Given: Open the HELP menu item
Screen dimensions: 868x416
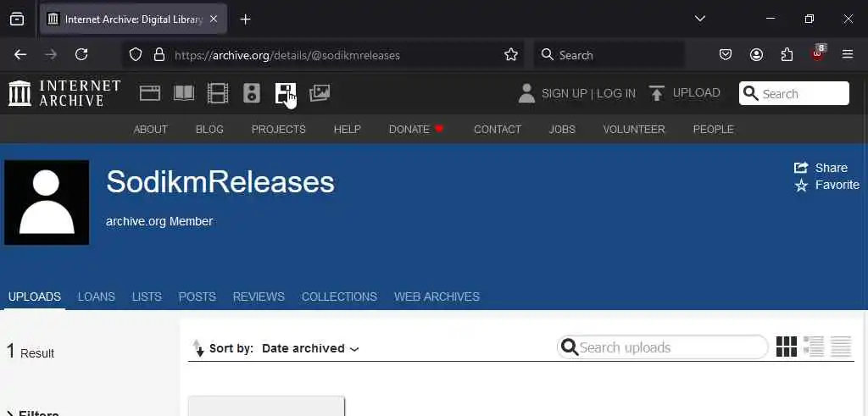Looking at the screenshot, I should point(347,130).
